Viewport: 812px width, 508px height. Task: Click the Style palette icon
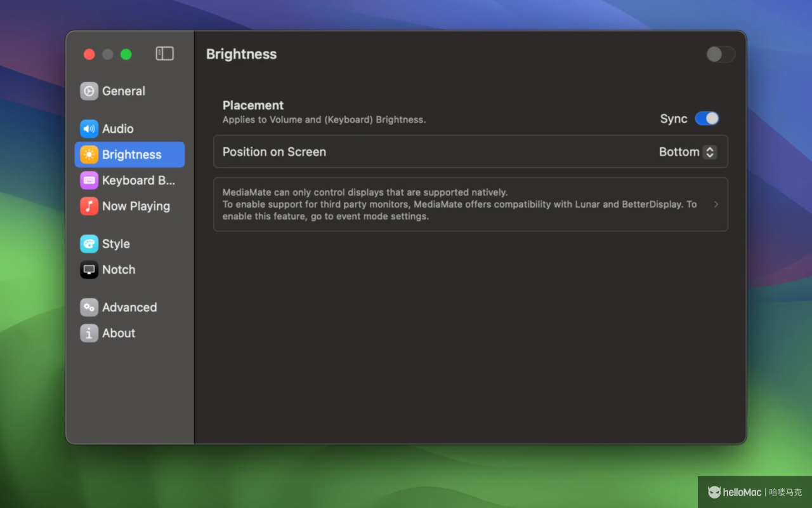(x=89, y=244)
